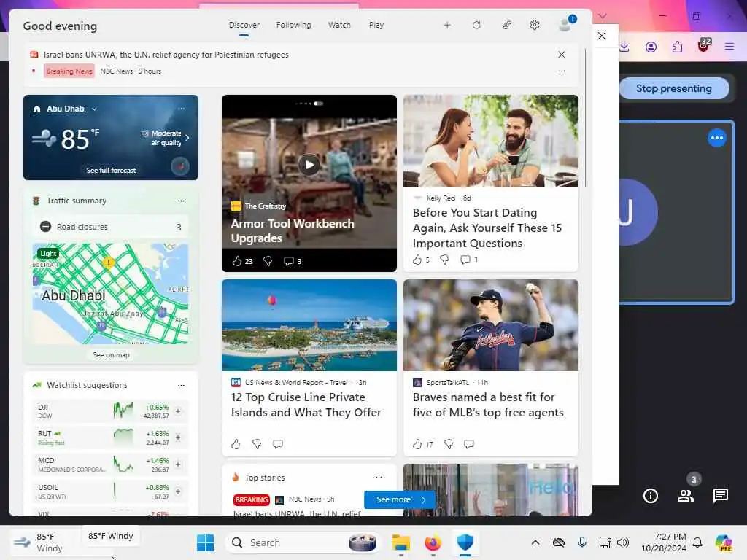Dislike the Armor Tool Workbench Upgrades card

click(268, 261)
